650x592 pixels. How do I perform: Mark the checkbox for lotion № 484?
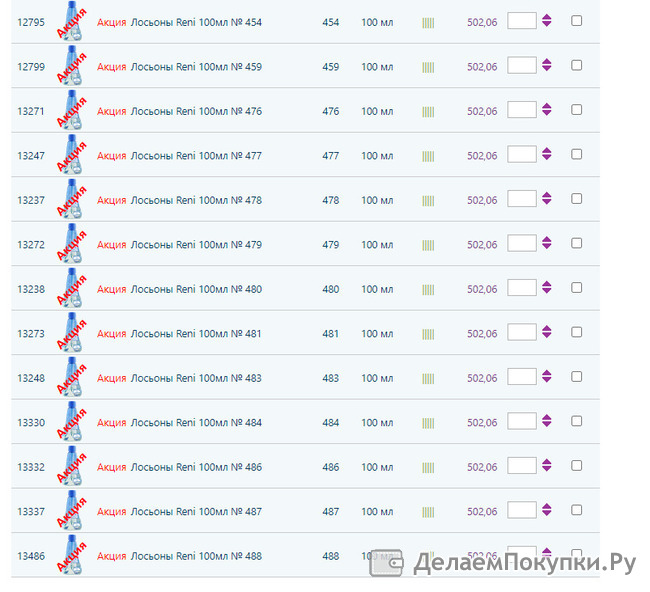[x=576, y=421]
